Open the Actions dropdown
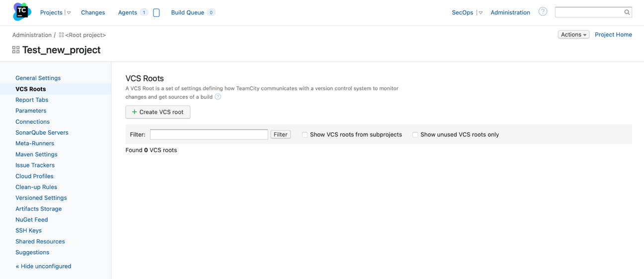644x279 pixels. coord(573,34)
